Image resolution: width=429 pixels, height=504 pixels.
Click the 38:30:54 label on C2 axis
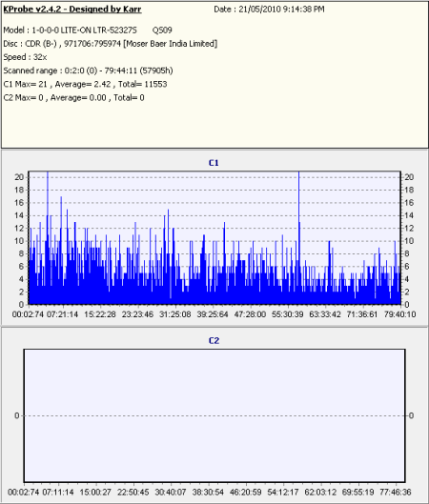(208, 493)
